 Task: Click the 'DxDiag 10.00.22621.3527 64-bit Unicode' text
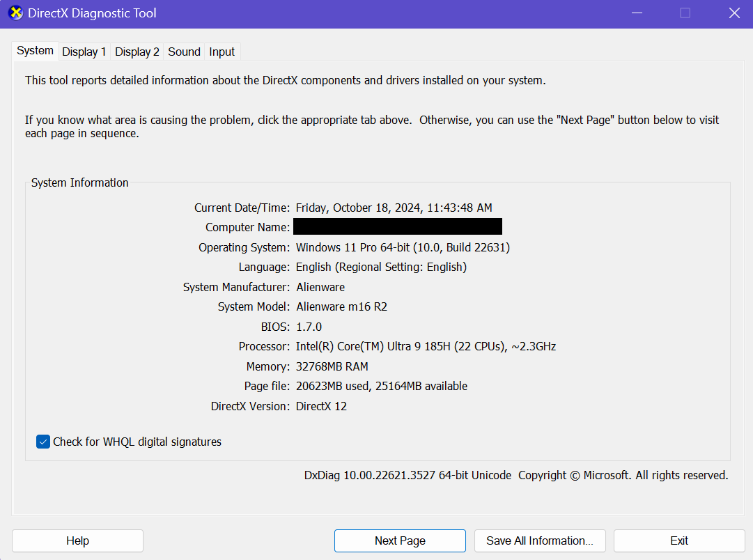coord(407,476)
